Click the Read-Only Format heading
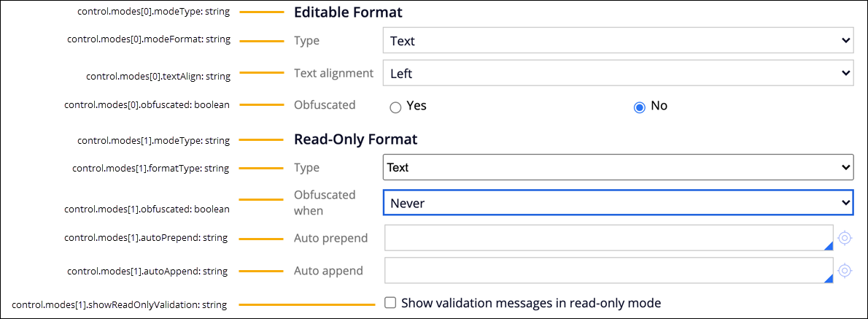 coord(355,139)
